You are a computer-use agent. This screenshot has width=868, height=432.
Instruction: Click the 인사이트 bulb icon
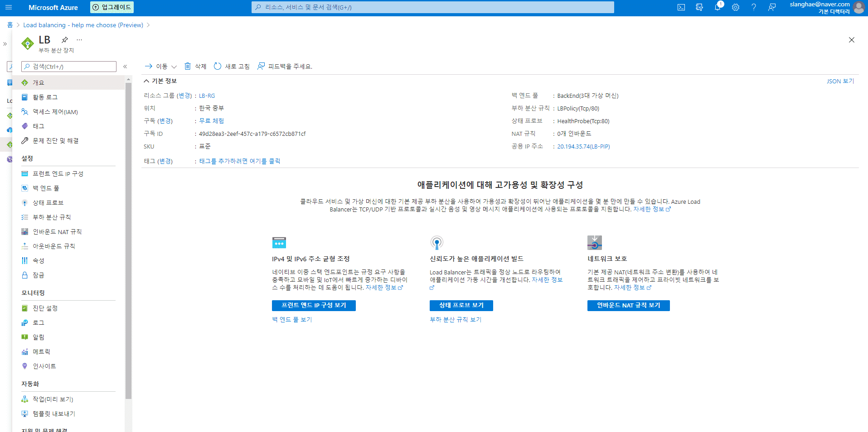pyautogui.click(x=25, y=366)
